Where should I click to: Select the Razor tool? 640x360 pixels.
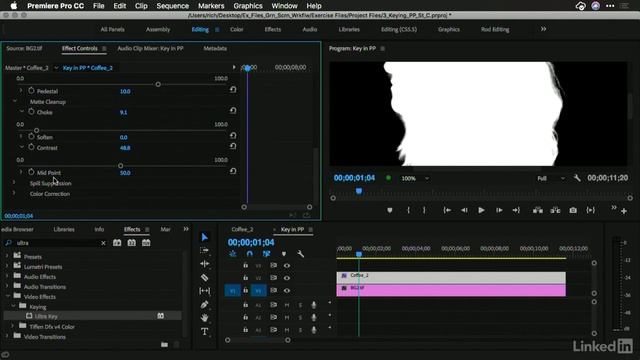point(204,278)
